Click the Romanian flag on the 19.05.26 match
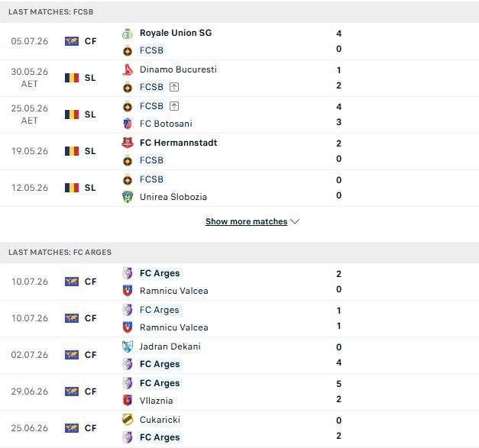This screenshot has width=479, height=448. [72, 151]
